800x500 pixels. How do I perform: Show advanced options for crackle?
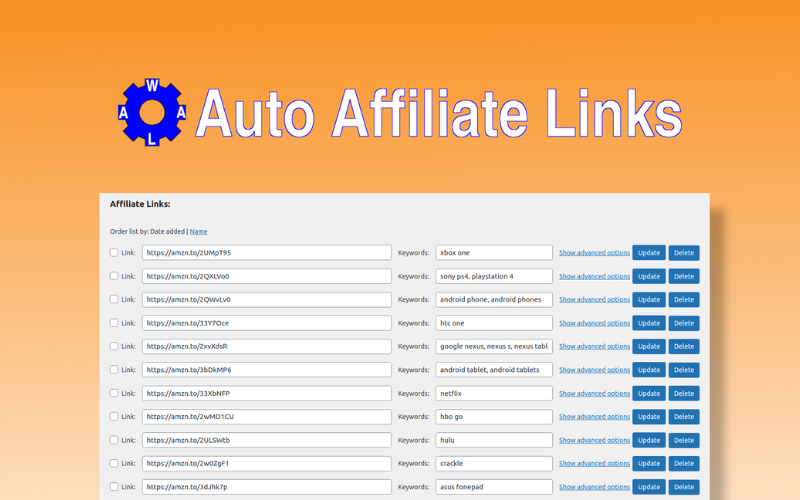594,464
